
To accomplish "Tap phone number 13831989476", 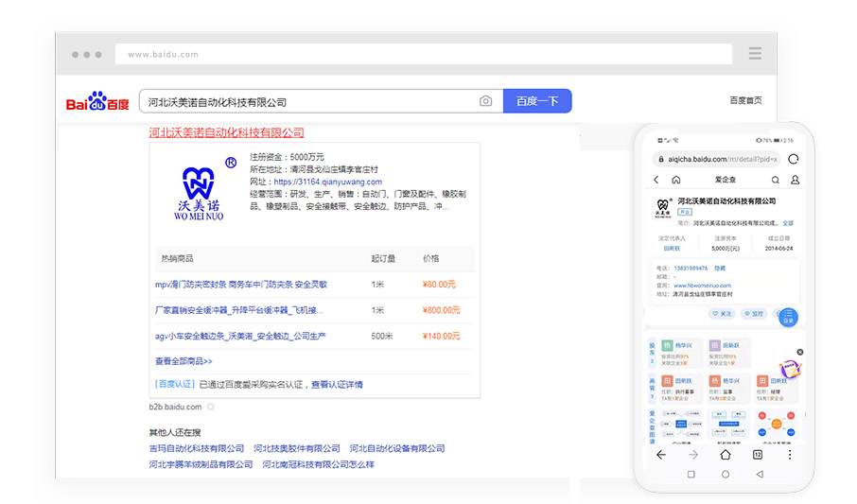I will pos(691,268).
